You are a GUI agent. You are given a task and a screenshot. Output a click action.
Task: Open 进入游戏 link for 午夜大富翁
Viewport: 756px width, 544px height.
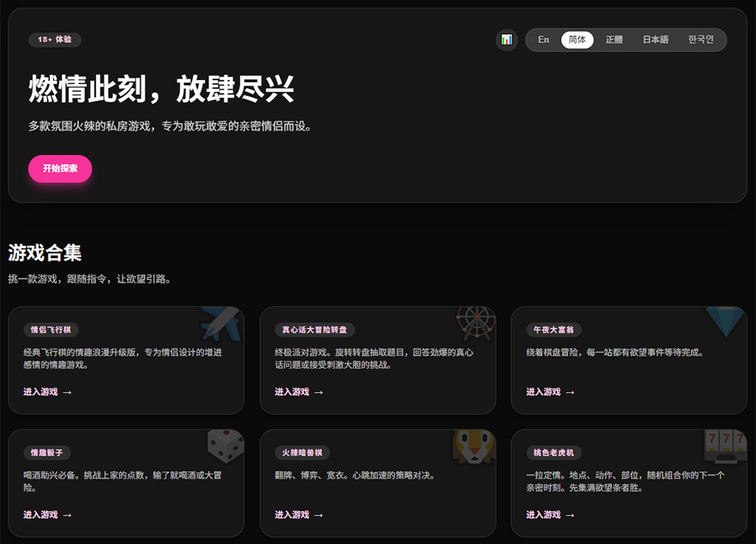tap(550, 391)
